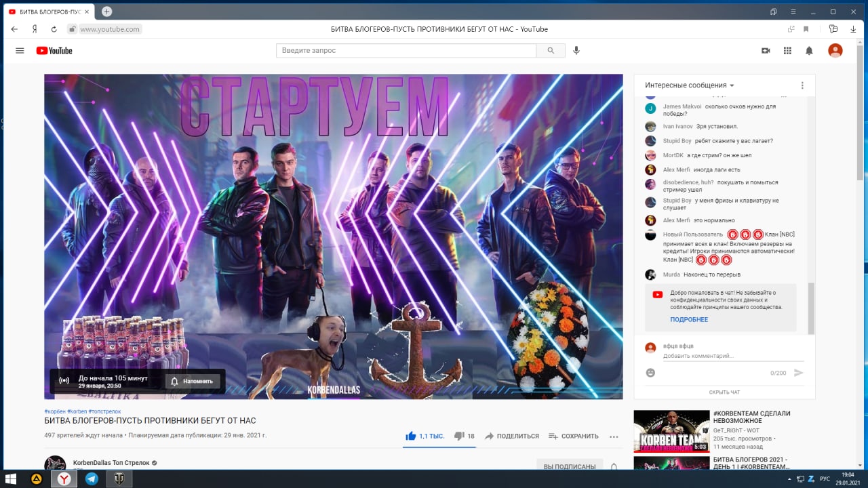Focus the Добавить комментарий chat input
Image resolution: width=868 pixels, height=488 pixels.
click(x=733, y=356)
